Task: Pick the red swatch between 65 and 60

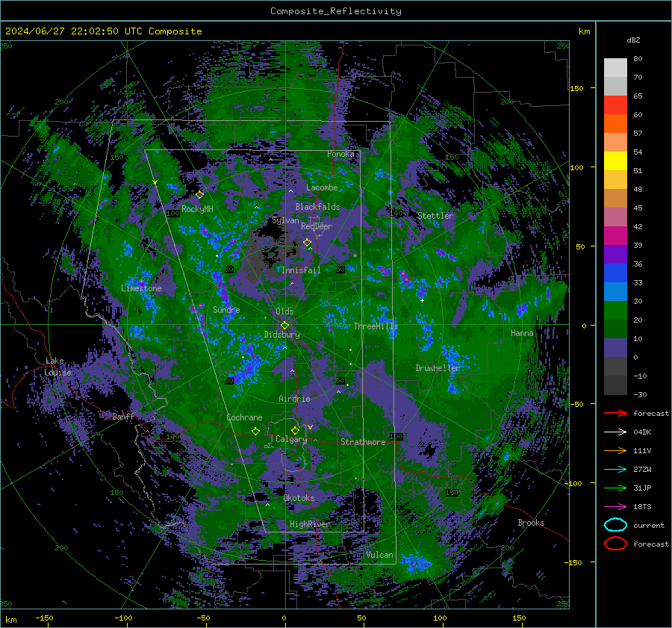Action: coord(615,105)
